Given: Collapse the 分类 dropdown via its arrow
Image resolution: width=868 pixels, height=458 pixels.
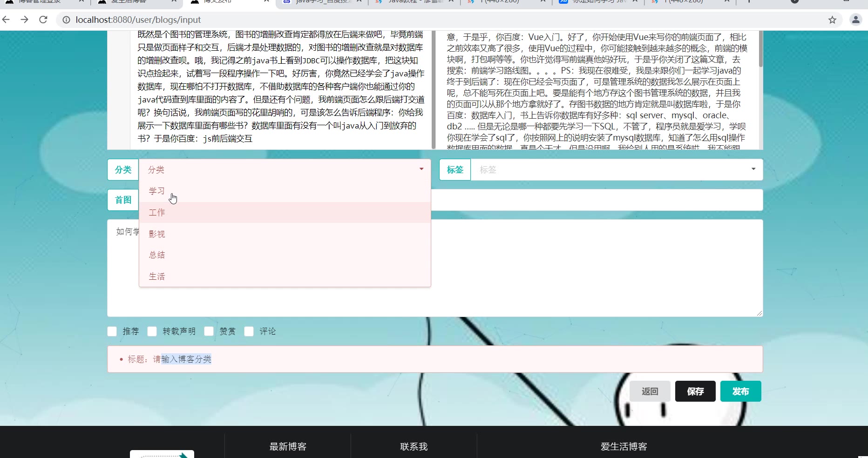Looking at the screenshot, I should point(421,169).
